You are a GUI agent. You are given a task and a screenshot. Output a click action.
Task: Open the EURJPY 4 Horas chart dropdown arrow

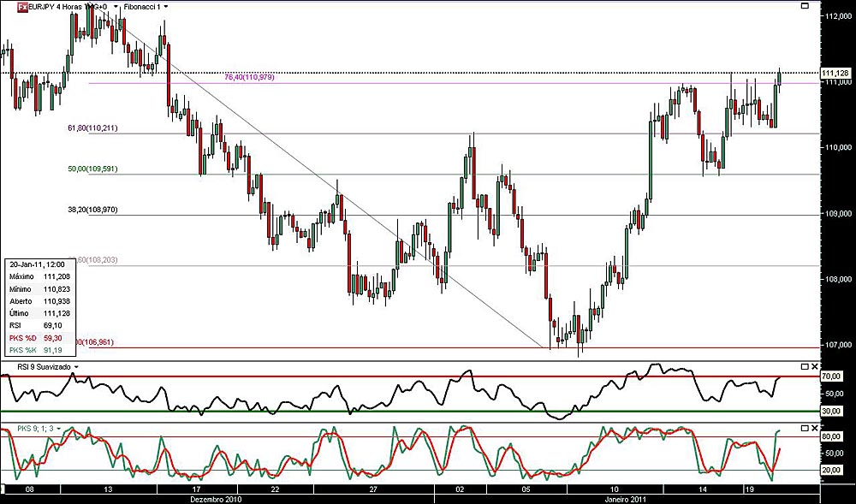116,7
